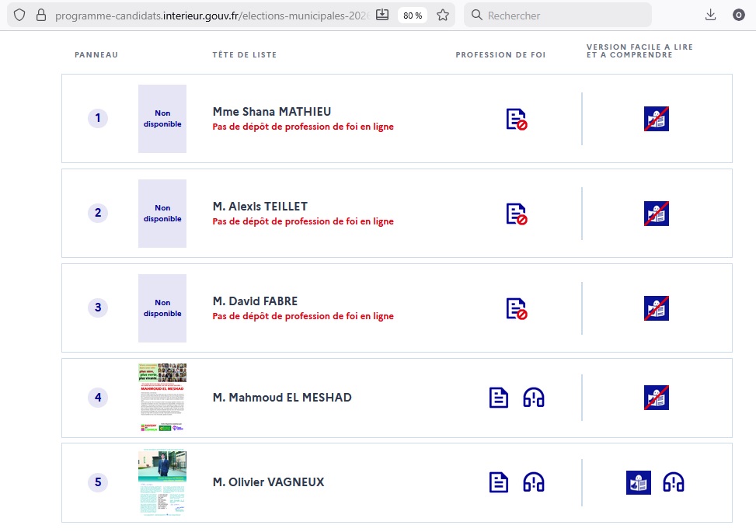Click unavailable document icon for David FABRE

pyautogui.click(x=517, y=308)
